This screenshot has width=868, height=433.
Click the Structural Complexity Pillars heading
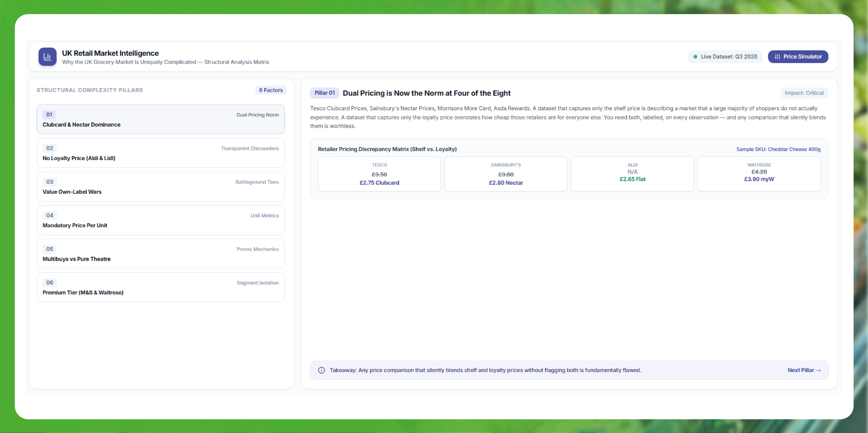(90, 90)
